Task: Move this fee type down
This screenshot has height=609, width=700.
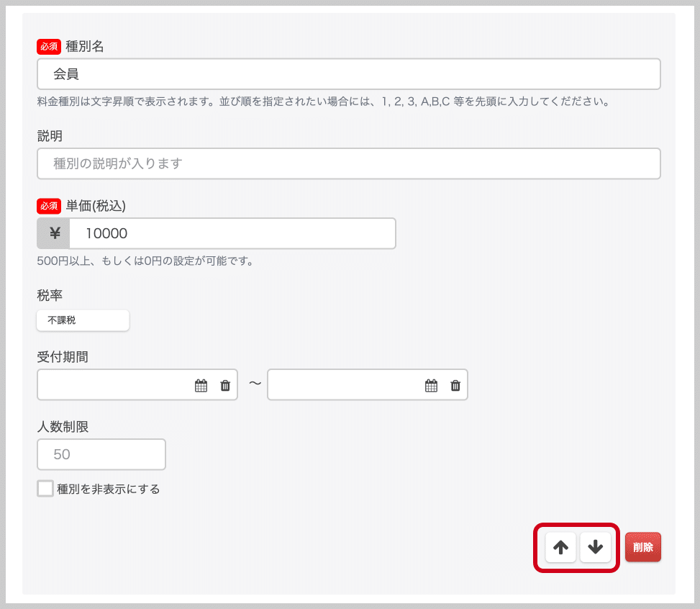Action: coord(595,547)
